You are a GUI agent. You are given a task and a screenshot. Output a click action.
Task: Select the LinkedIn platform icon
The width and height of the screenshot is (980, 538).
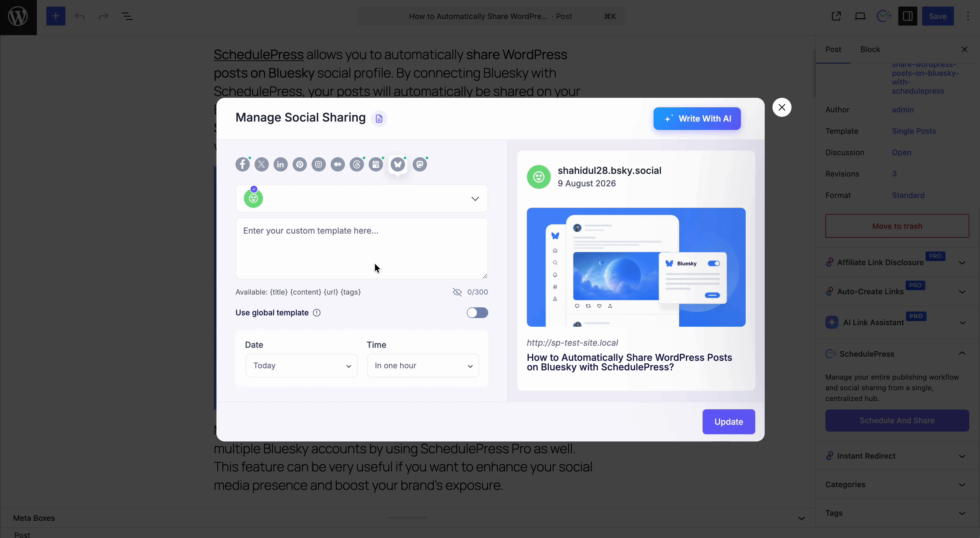280,164
